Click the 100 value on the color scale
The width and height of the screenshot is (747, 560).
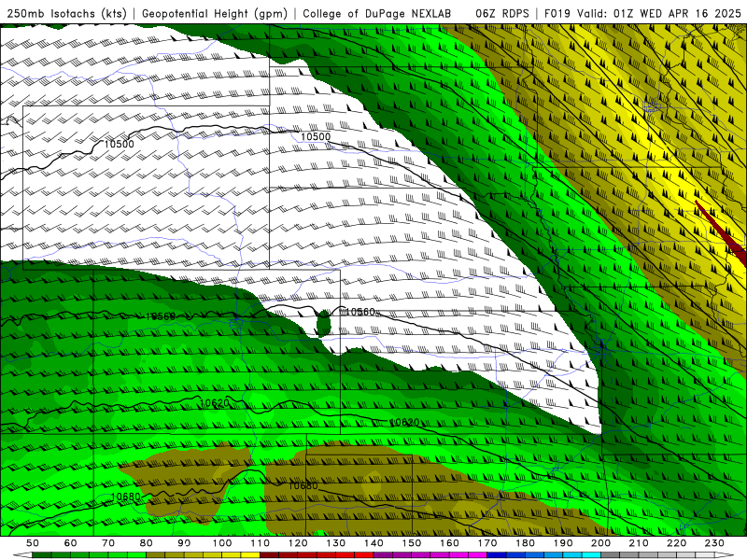click(x=222, y=543)
